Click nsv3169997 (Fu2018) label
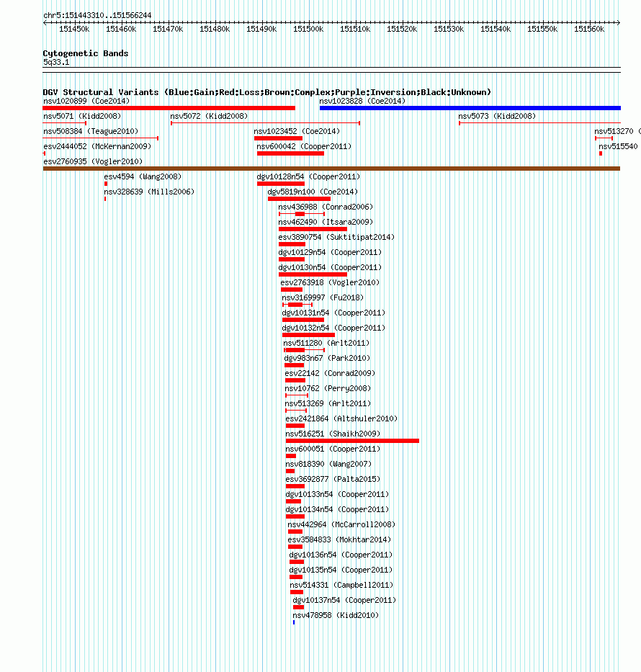641x672 pixels. (x=323, y=298)
